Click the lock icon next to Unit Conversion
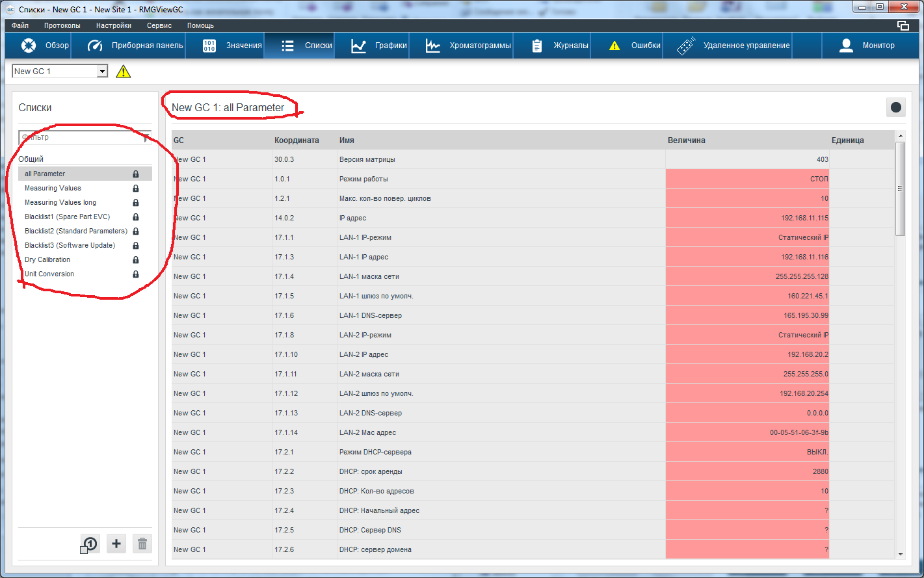This screenshot has width=924, height=578. [136, 274]
